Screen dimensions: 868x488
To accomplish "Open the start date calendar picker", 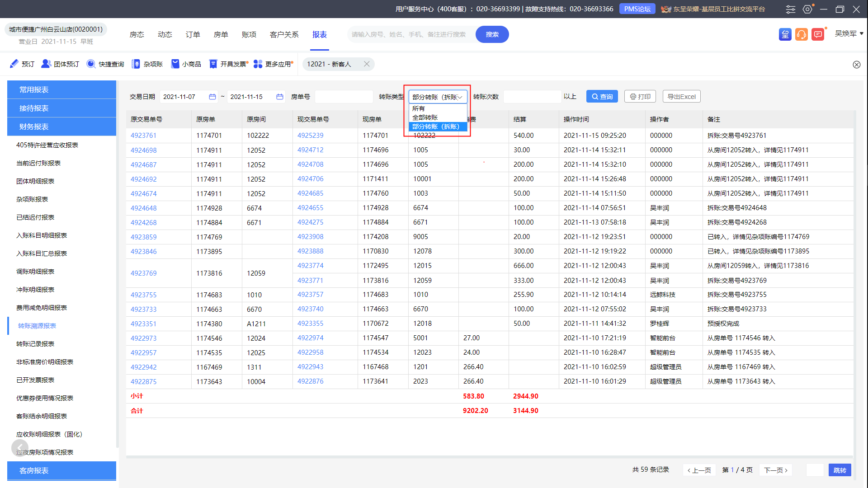I will pos(212,97).
